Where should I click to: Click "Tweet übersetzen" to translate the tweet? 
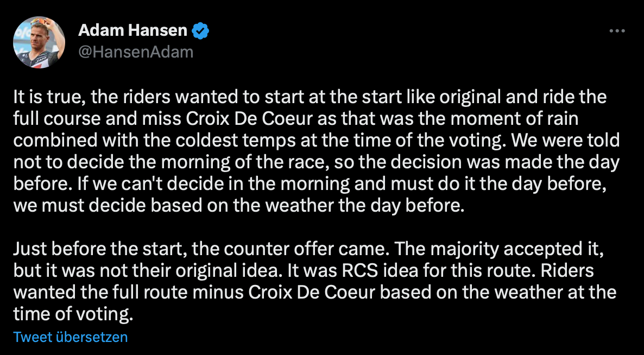[71, 337]
